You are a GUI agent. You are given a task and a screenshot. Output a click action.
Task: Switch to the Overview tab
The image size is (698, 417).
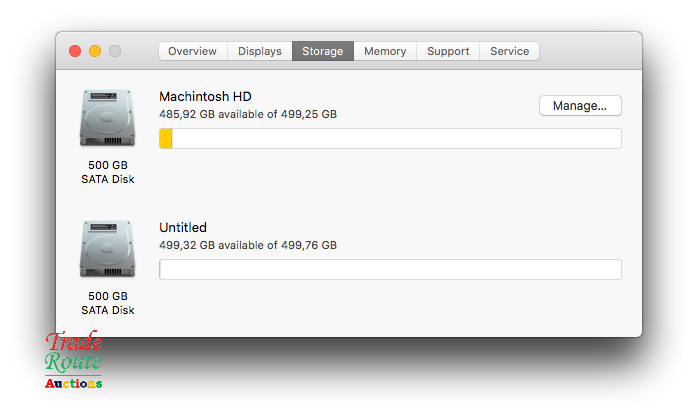(x=192, y=51)
